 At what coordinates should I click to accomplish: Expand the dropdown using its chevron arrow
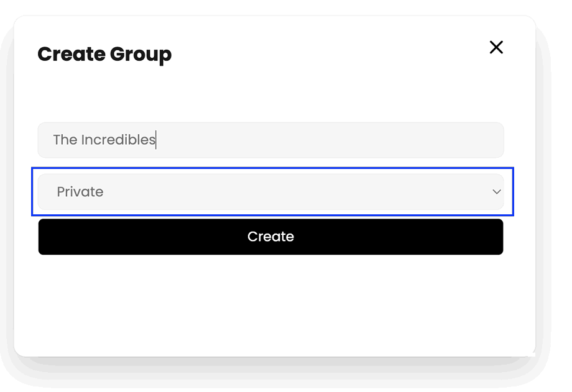pyautogui.click(x=496, y=192)
